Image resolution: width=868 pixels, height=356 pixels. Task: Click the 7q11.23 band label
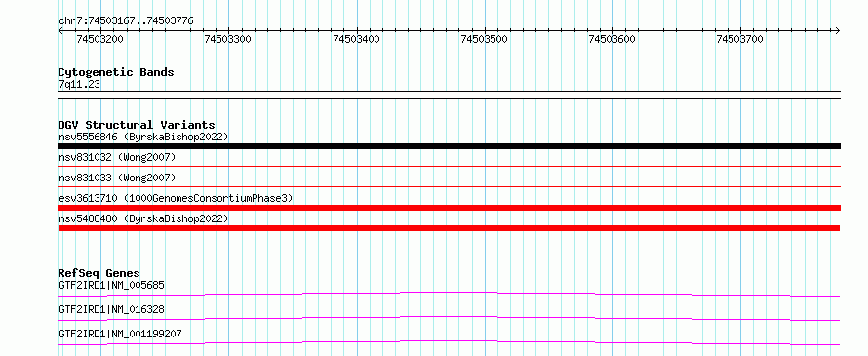point(80,84)
